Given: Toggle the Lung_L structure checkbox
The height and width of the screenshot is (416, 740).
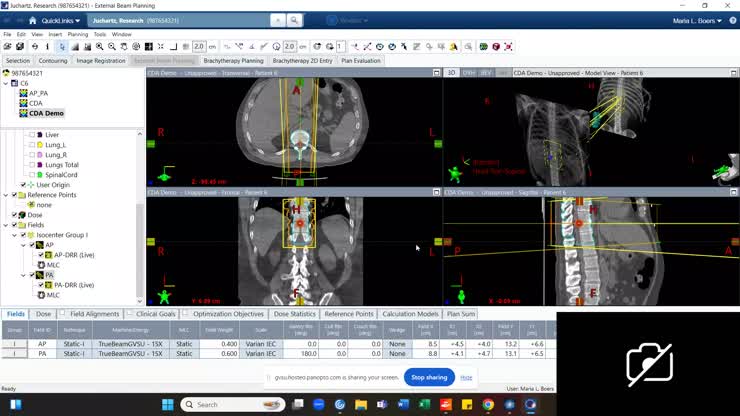Looking at the screenshot, I should [32, 145].
